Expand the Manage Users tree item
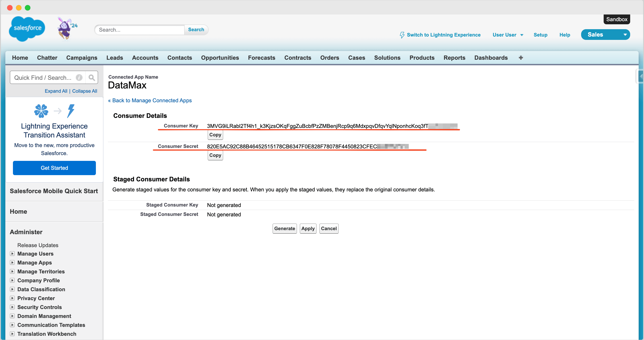This screenshot has width=644, height=340. pyautogui.click(x=12, y=254)
